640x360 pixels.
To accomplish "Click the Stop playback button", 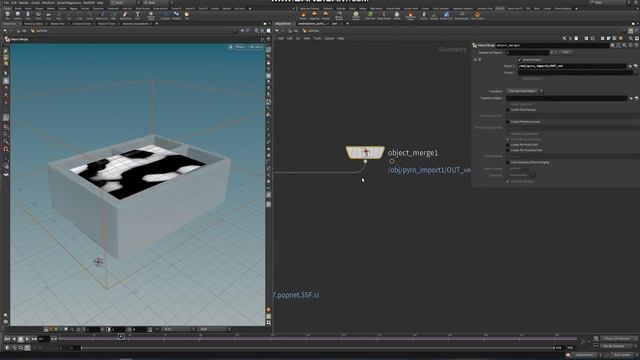I will click(x=21, y=339).
